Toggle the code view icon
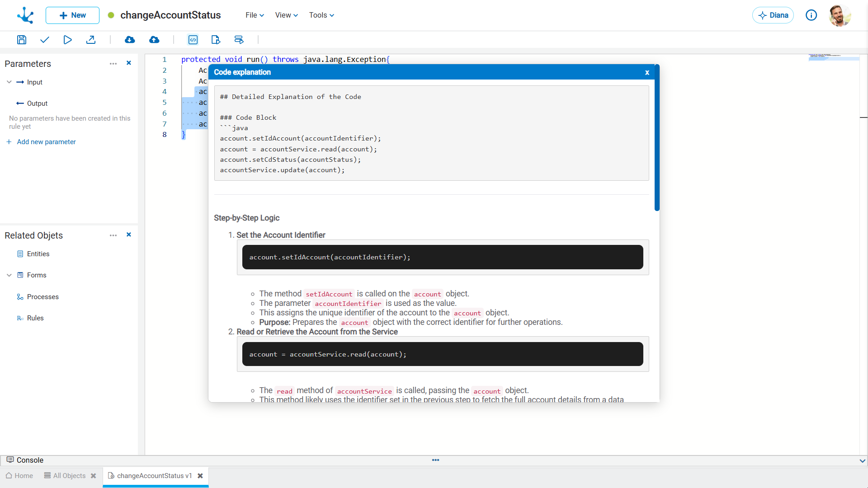Viewport: 868px width, 488px height. 193,40
